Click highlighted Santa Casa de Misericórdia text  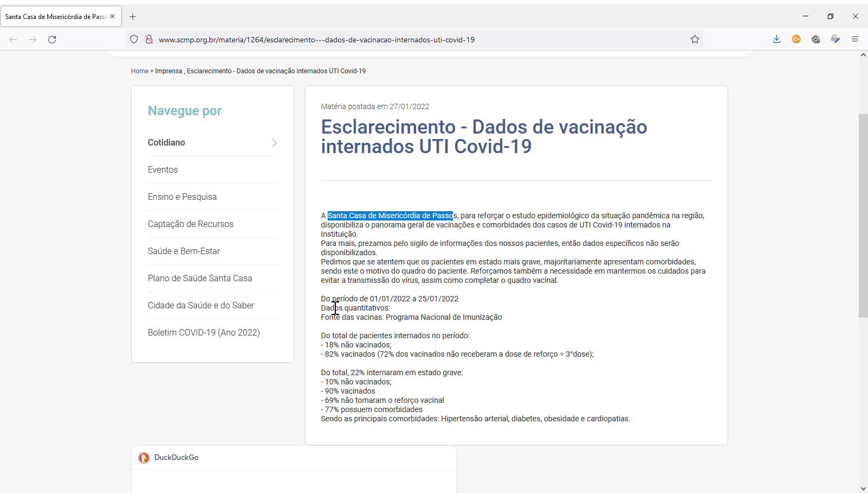pyautogui.click(x=390, y=216)
